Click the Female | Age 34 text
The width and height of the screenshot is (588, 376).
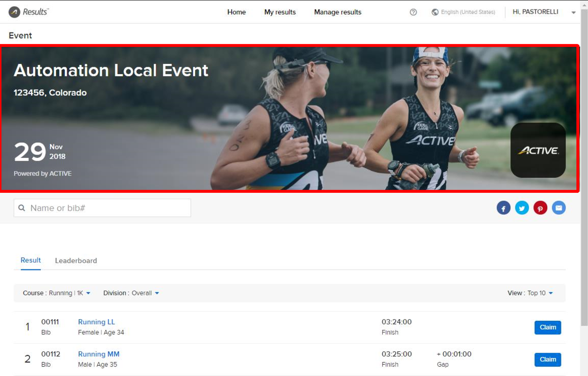pyautogui.click(x=101, y=332)
